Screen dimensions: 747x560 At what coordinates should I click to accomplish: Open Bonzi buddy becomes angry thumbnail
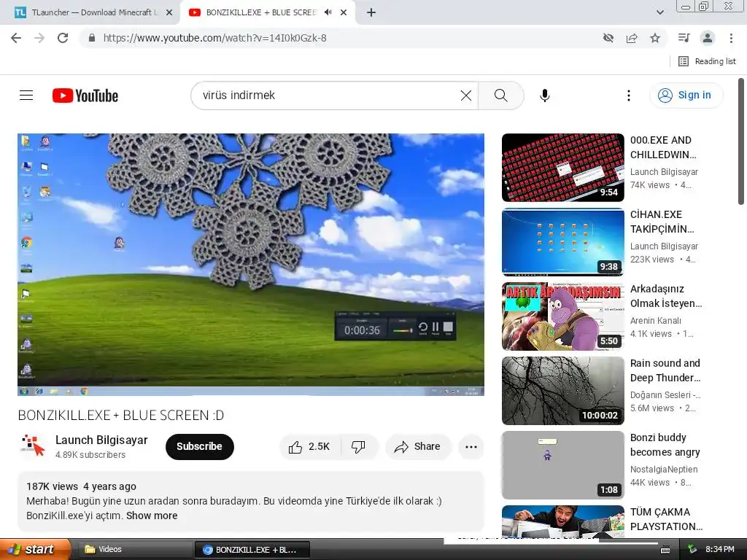click(562, 464)
